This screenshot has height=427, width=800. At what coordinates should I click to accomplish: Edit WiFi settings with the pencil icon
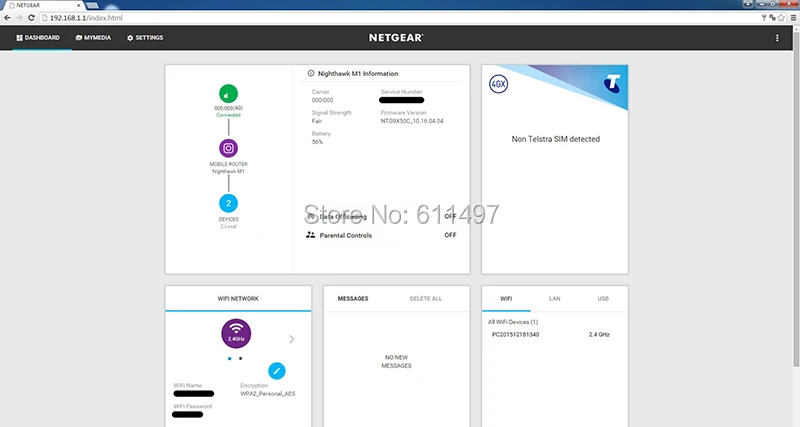tap(277, 371)
